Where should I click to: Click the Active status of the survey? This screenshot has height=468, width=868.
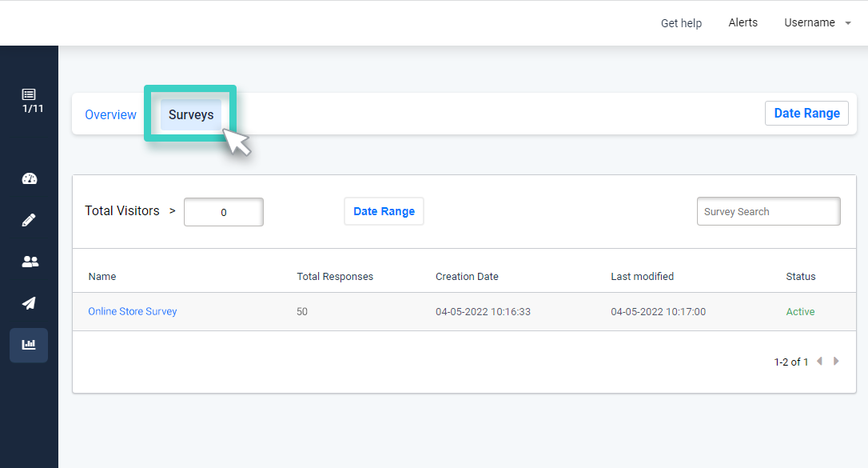click(800, 312)
